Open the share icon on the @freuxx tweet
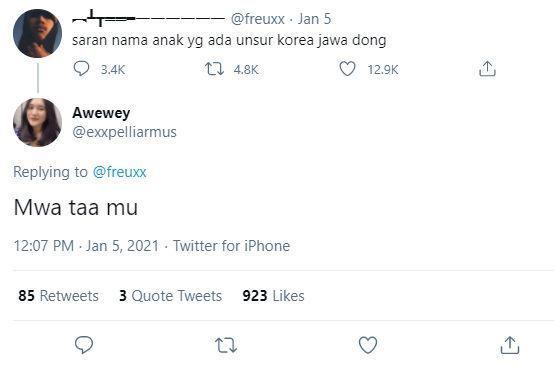 (487, 69)
